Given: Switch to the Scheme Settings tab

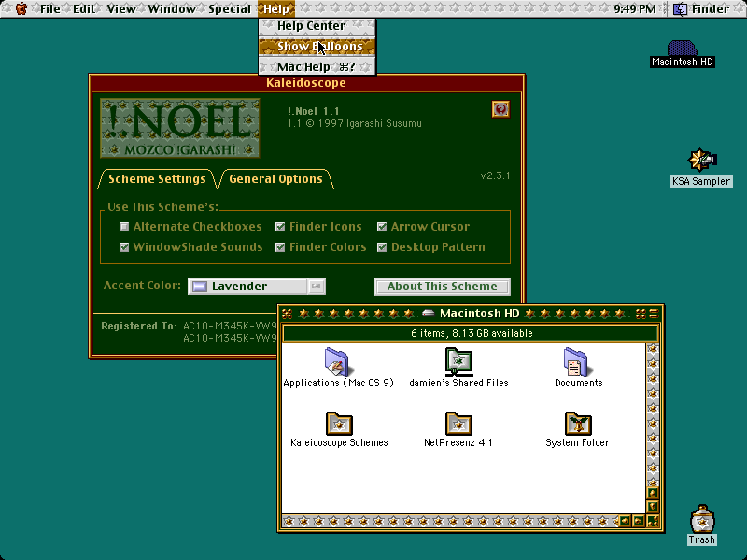Looking at the screenshot, I should tap(157, 179).
